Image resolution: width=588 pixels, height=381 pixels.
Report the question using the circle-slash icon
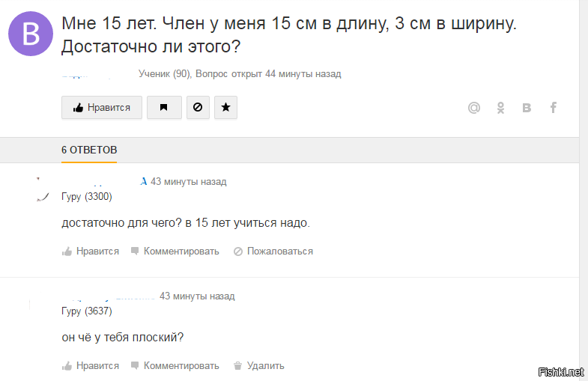point(198,108)
